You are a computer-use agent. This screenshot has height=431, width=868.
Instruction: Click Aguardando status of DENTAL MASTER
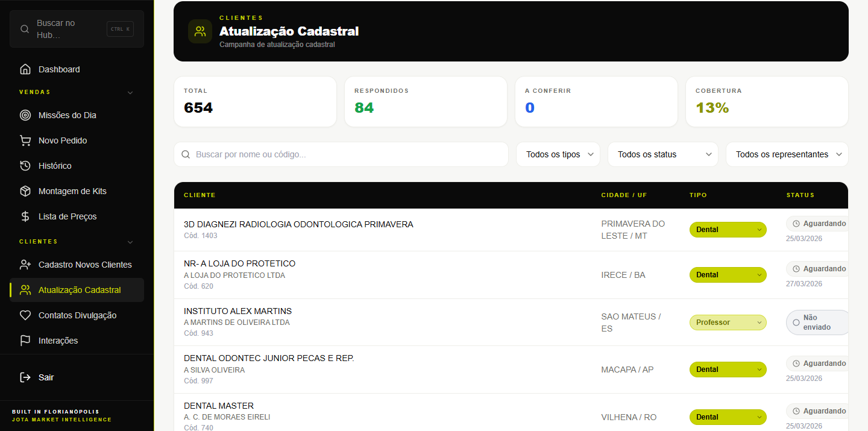pyautogui.click(x=817, y=411)
